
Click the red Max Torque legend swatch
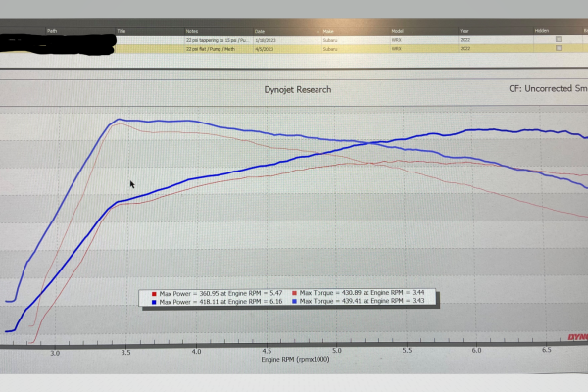click(294, 293)
